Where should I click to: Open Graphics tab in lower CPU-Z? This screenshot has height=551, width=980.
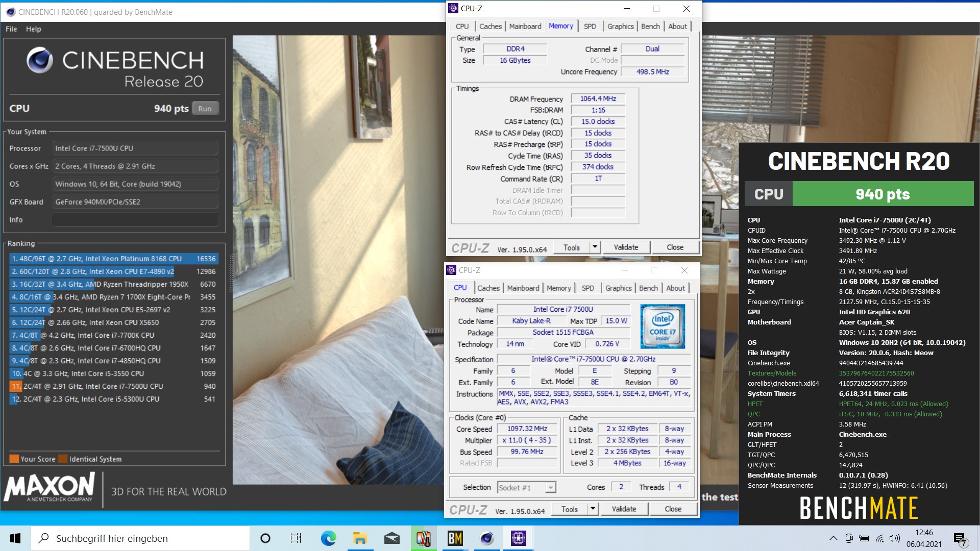(619, 288)
